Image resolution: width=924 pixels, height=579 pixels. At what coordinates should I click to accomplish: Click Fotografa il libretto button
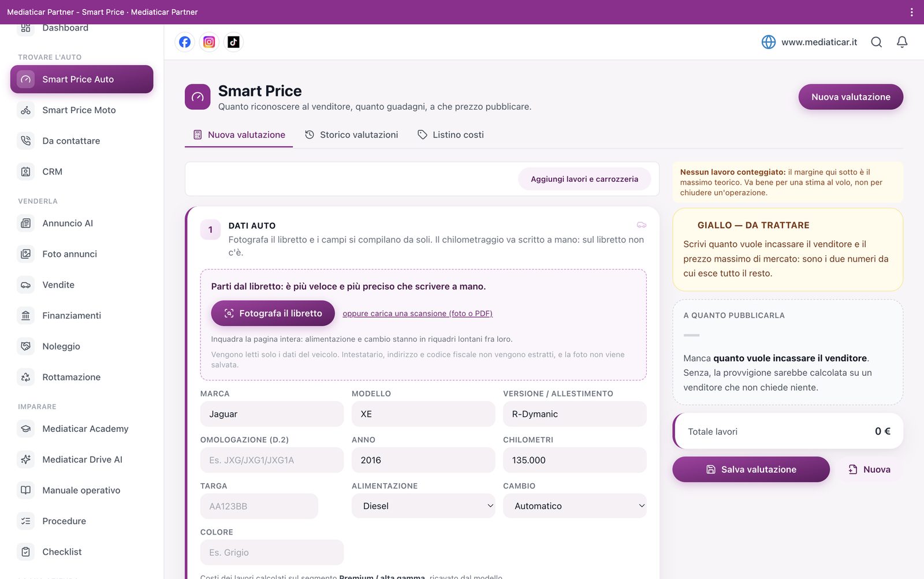click(273, 313)
